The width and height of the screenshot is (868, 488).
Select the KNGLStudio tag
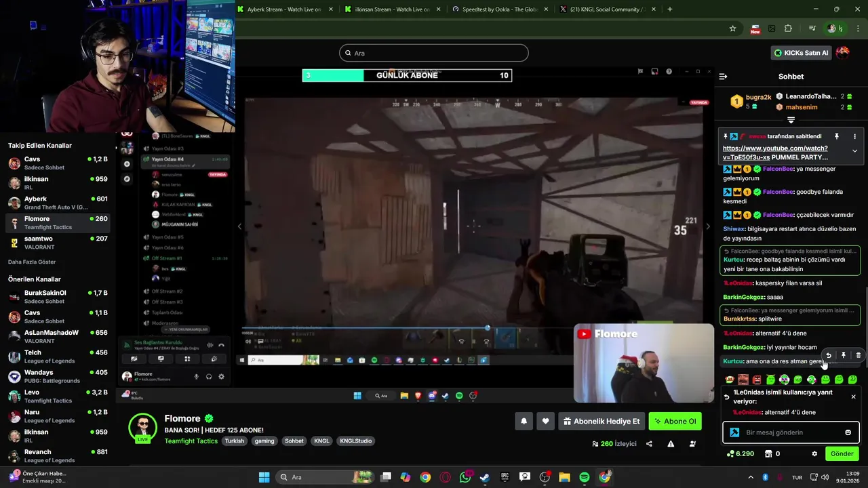[x=355, y=441]
